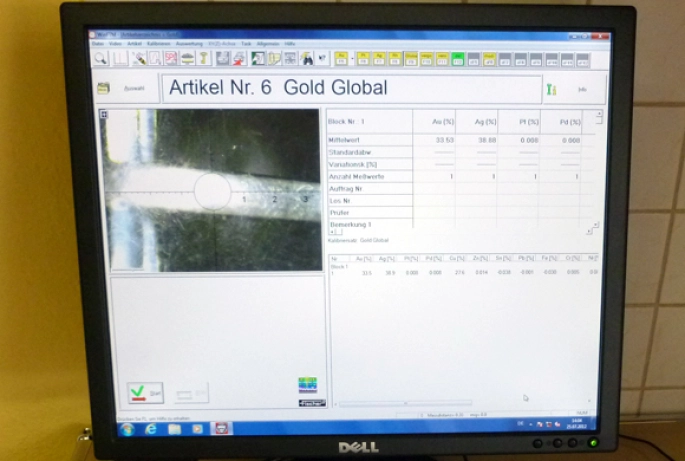
Task: Click the green element button in toolbar
Action: point(458,59)
